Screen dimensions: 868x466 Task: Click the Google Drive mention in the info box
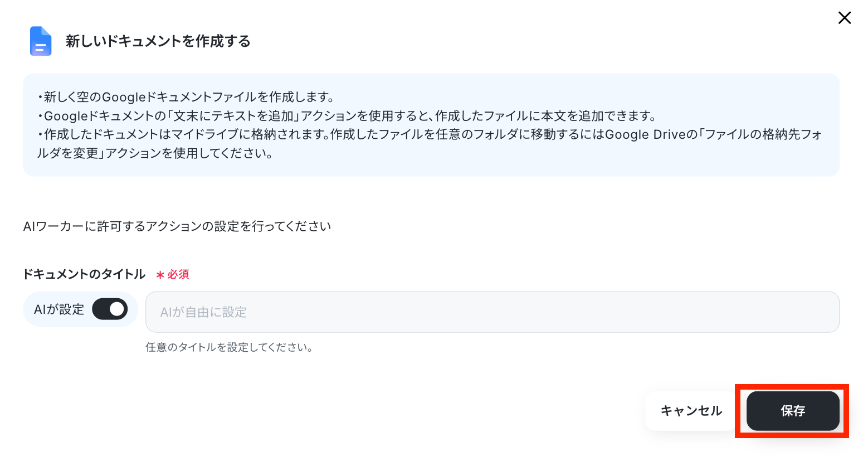click(x=645, y=134)
